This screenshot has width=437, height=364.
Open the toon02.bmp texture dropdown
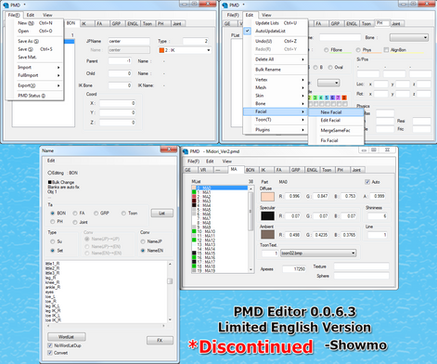click(318, 253)
